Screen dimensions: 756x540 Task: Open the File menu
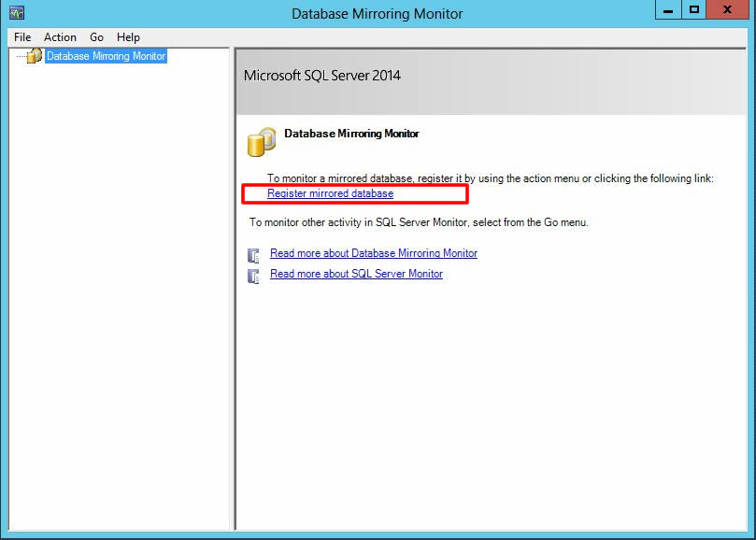(x=22, y=37)
